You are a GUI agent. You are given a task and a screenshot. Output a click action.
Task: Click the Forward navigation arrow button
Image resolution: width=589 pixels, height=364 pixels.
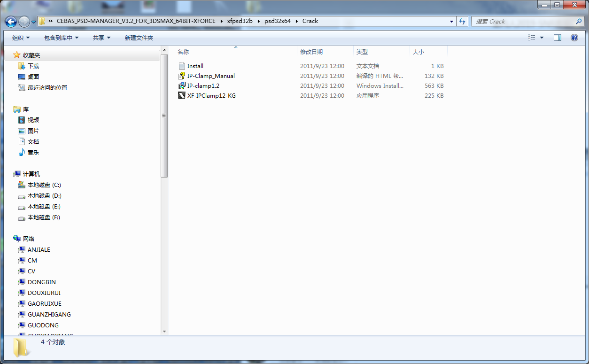[24, 21]
